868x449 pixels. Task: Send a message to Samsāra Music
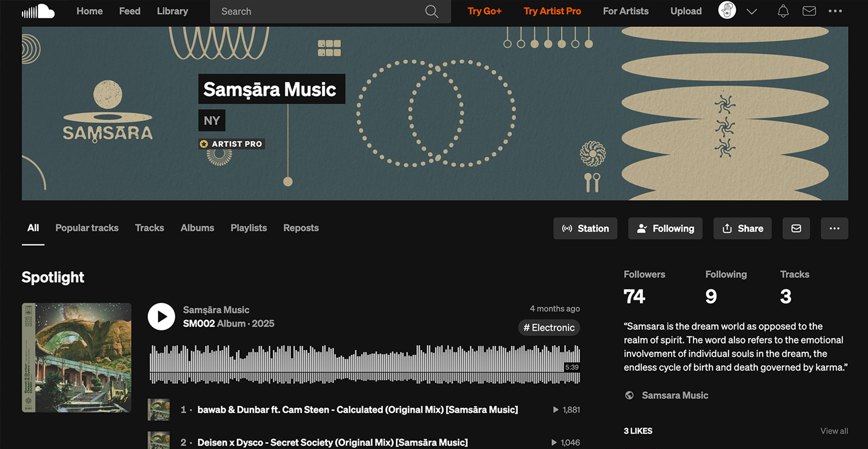coord(796,229)
